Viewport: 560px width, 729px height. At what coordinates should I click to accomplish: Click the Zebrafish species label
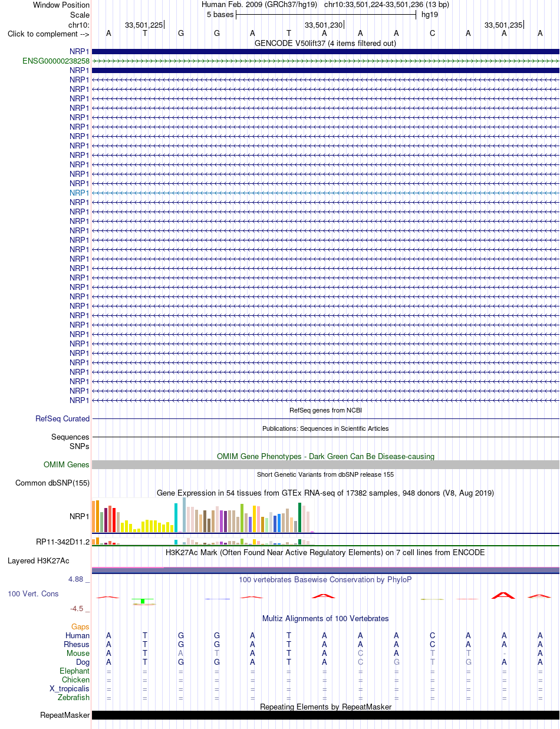coord(74,697)
